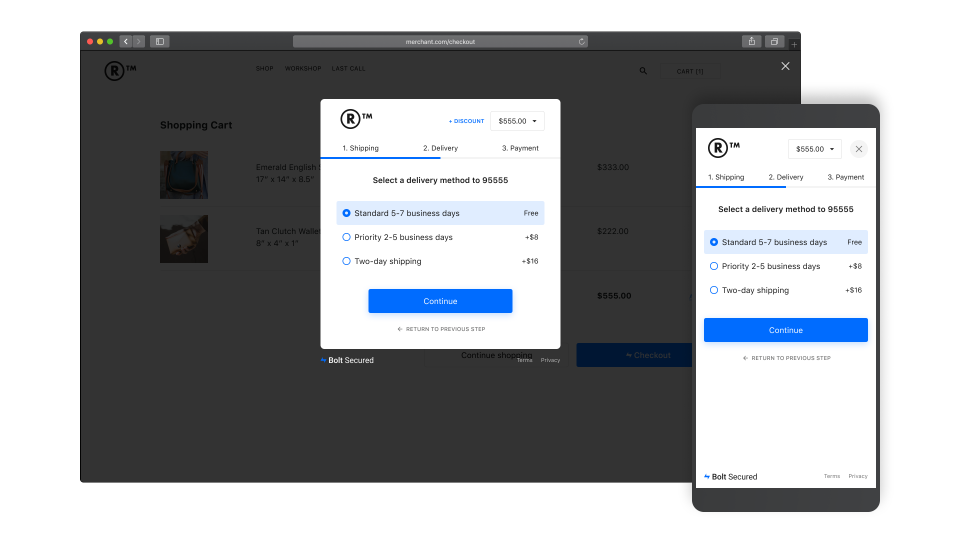Viewport: 960px width, 540px height.
Task: Select Standard 5-7 business days in desktop modal
Action: [x=440, y=213]
